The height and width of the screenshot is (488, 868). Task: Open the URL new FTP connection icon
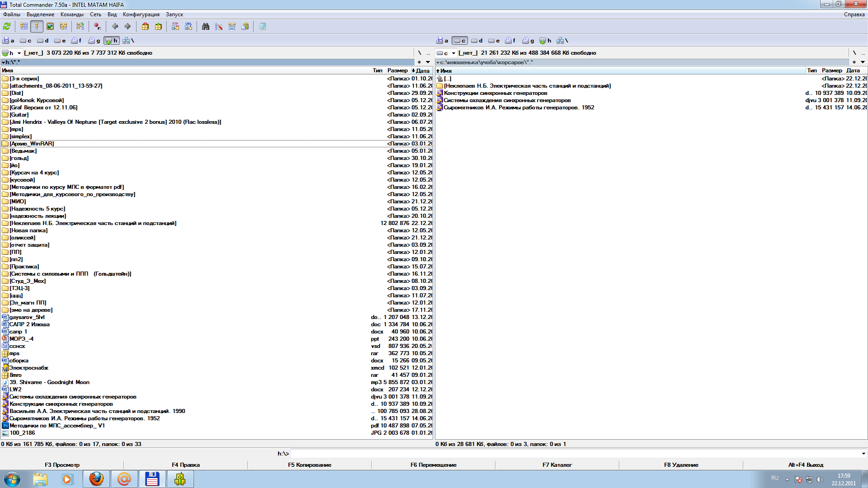[x=189, y=27]
